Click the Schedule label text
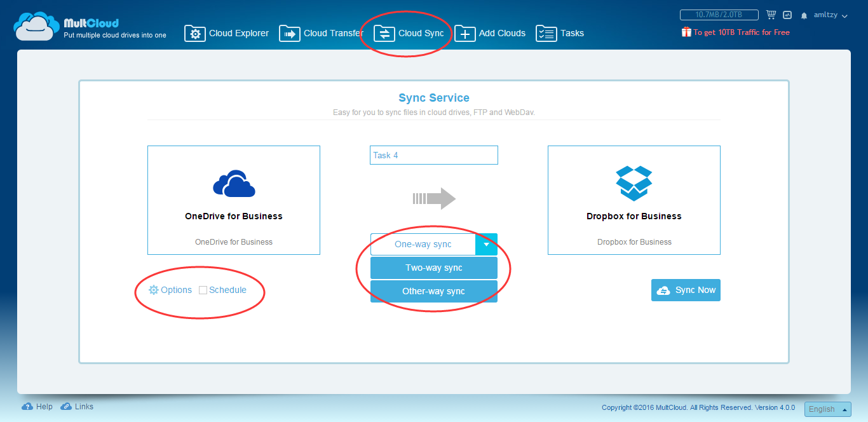 pos(227,290)
